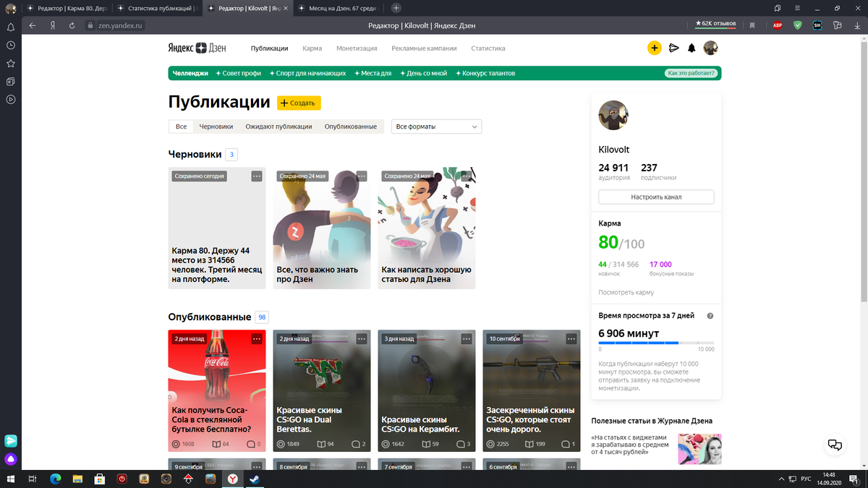Open a new browser tab with plus
Viewport: 868px width, 488px height.
pos(396,8)
